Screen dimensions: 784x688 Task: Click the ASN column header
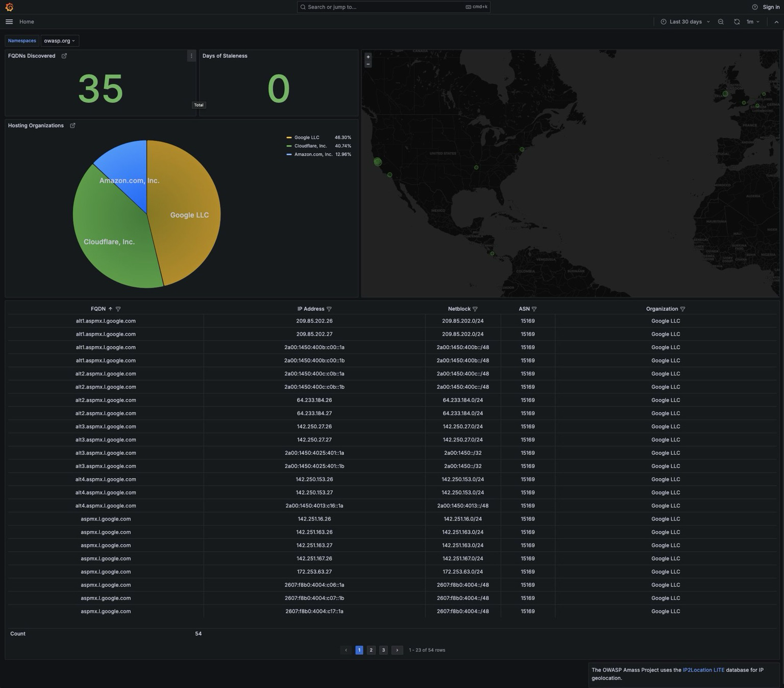click(x=524, y=309)
